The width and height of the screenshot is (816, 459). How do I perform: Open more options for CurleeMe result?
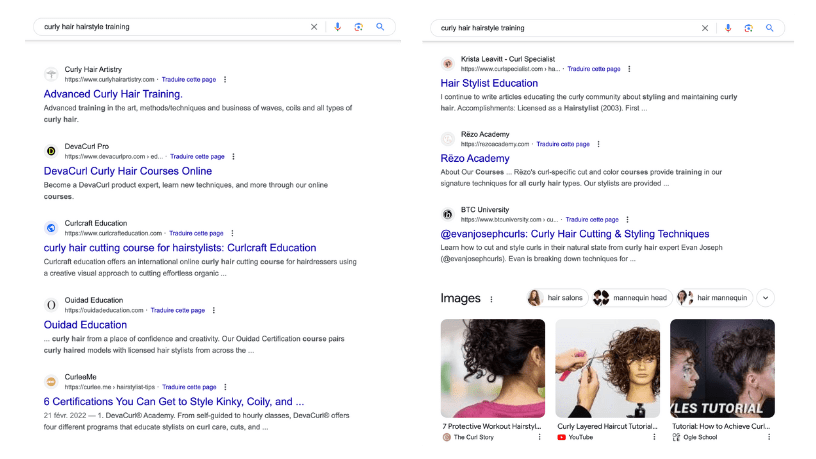(x=225, y=387)
